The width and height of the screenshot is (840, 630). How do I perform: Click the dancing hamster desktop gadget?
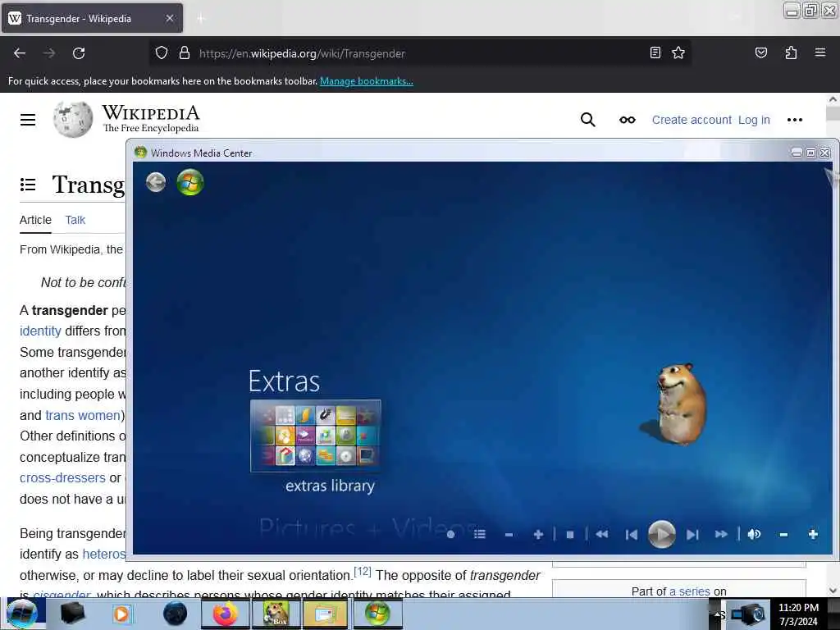click(x=676, y=404)
